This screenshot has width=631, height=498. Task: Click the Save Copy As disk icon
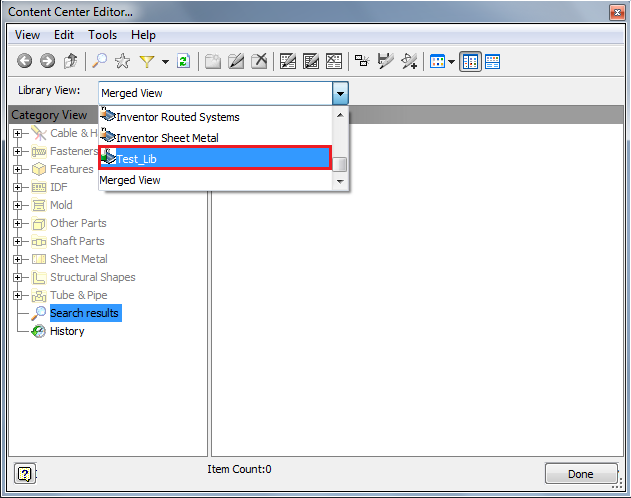click(386, 61)
